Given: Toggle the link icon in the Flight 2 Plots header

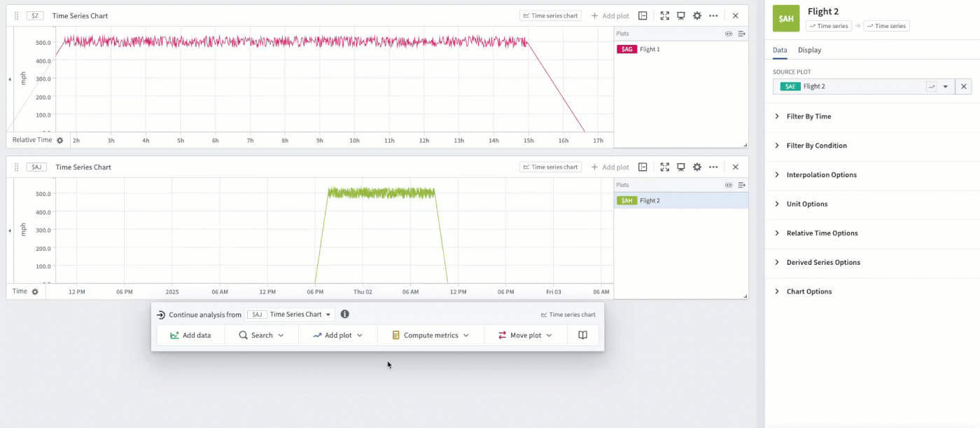Looking at the screenshot, I should point(729,185).
